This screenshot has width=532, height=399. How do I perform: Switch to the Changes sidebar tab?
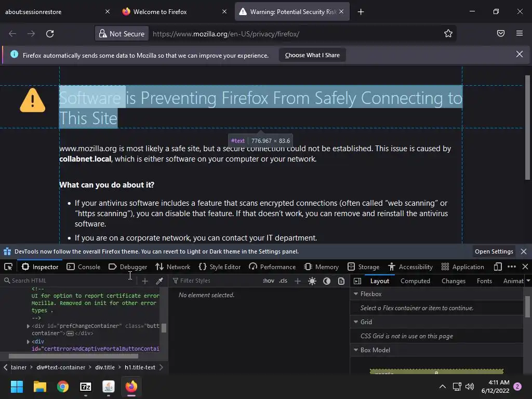point(454,281)
